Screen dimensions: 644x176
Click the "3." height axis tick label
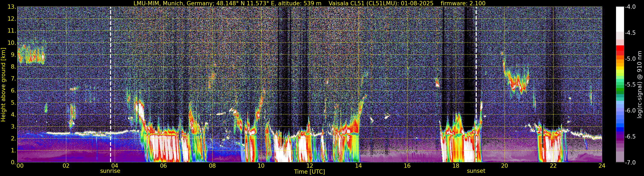tap(13, 126)
